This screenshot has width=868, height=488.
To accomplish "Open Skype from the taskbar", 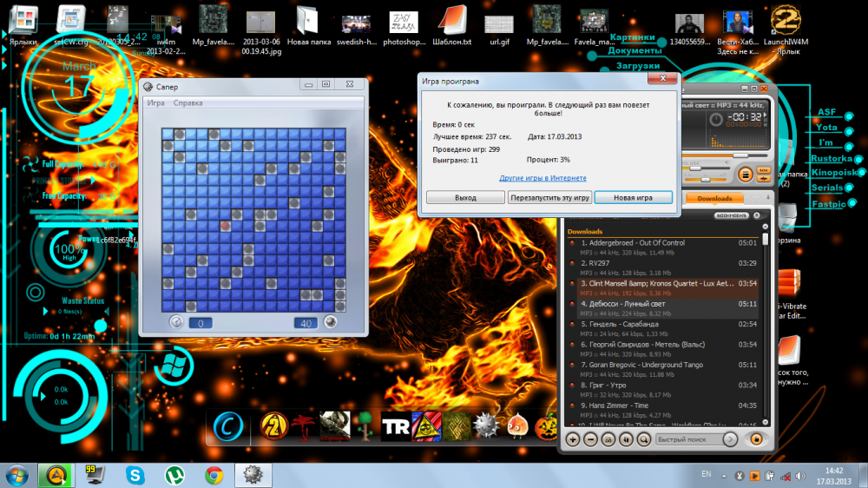I will 135,475.
